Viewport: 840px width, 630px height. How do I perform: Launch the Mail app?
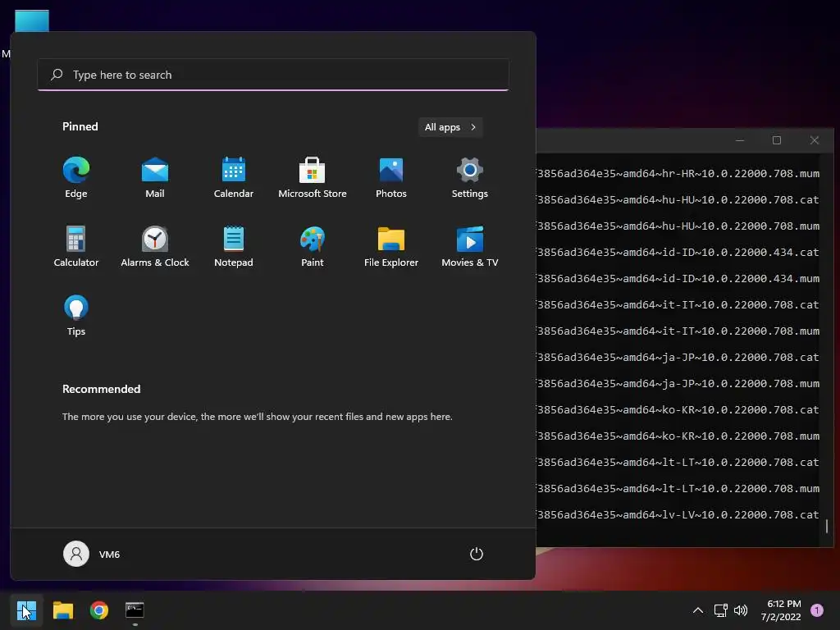pos(155,178)
